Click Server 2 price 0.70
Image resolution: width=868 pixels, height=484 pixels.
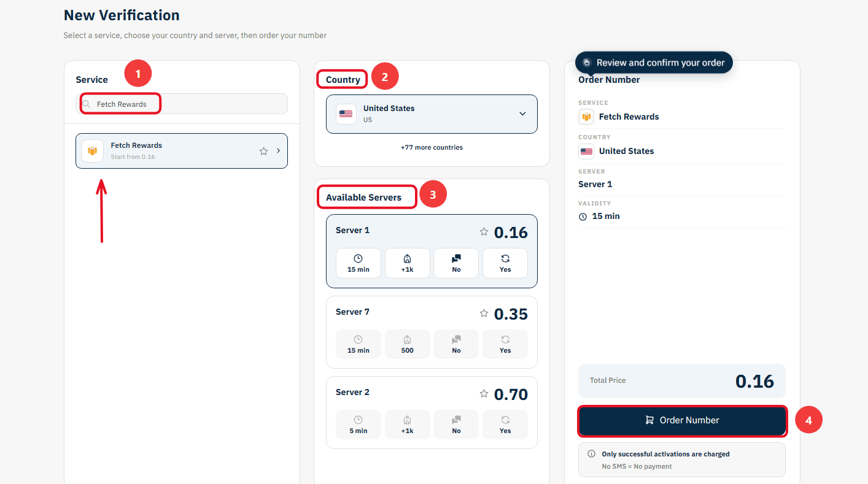[x=511, y=394]
